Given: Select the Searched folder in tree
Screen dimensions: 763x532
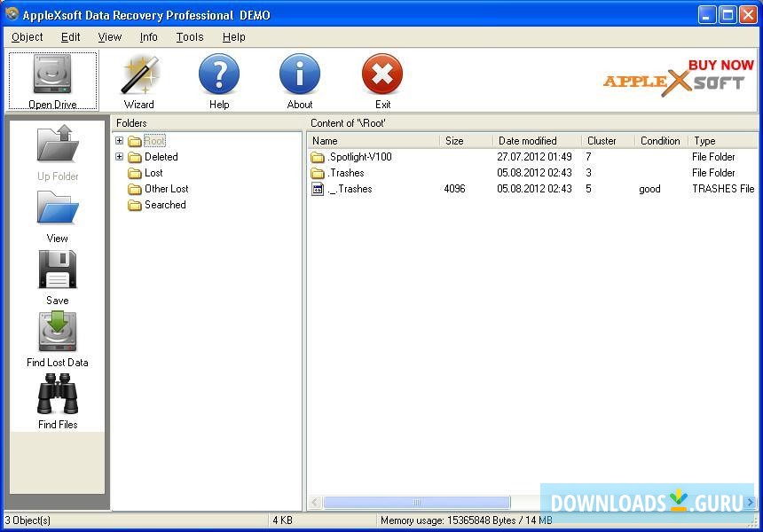Looking at the screenshot, I should click(165, 205).
